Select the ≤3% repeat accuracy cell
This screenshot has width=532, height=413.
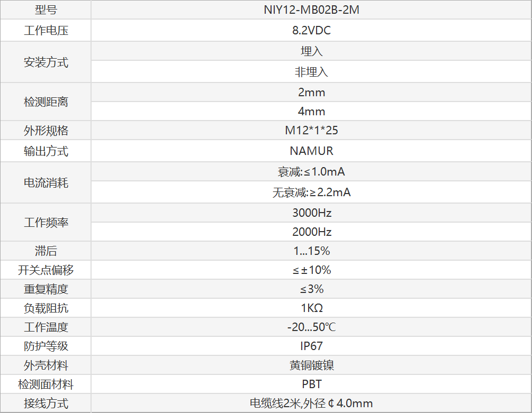point(311,289)
